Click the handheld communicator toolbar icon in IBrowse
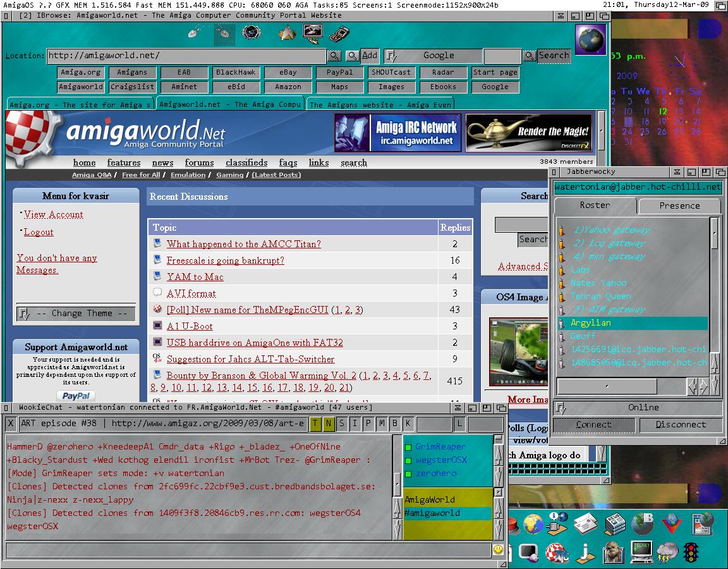Image resolution: width=728 pixels, height=569 pixels. [x=339, y=34]
